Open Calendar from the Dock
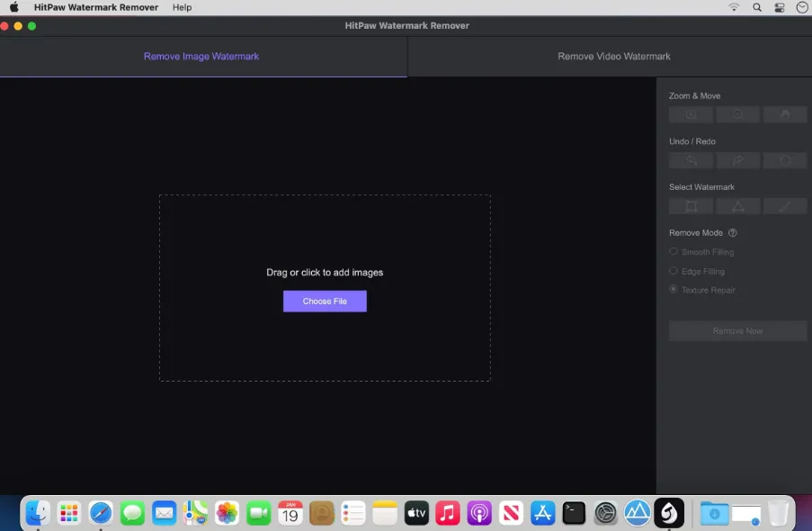This screenshot has height=531, width=812. pyautogui.click(x=290, y=513)
